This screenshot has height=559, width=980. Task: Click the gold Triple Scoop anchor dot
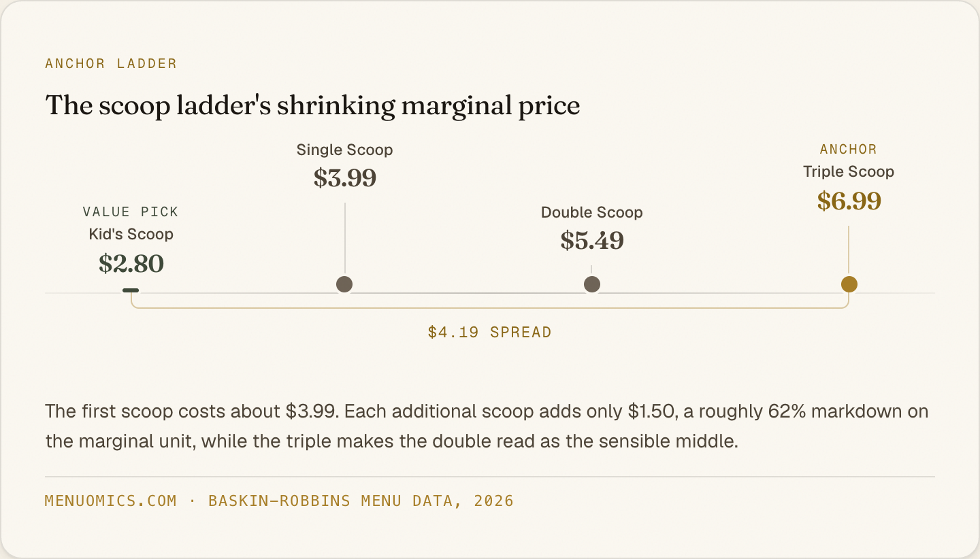click(849, 284)
